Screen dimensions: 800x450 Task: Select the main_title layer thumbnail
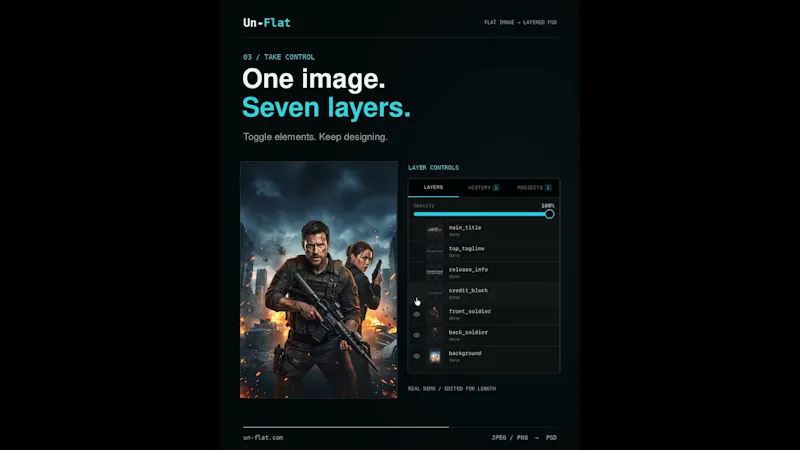point(435,231)
